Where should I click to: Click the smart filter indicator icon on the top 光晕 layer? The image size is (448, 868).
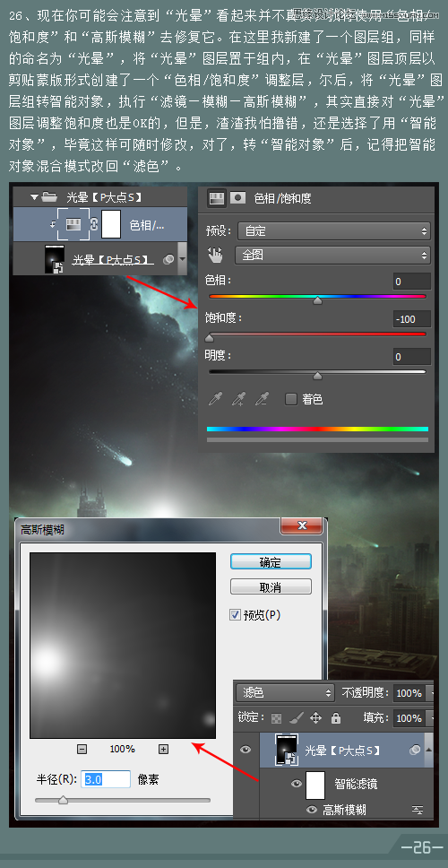click(x=168, y=258)
